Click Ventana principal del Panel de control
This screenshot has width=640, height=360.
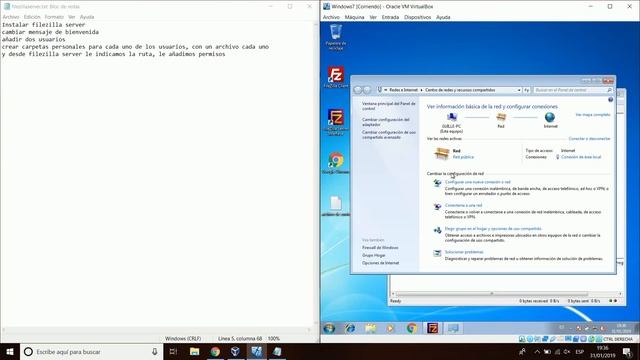coord(389,106)
